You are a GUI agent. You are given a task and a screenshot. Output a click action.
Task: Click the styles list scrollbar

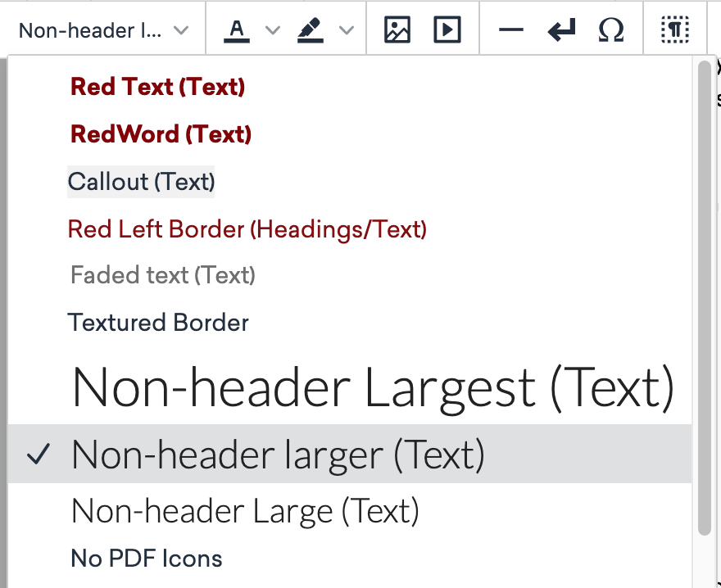pos(705,298)
